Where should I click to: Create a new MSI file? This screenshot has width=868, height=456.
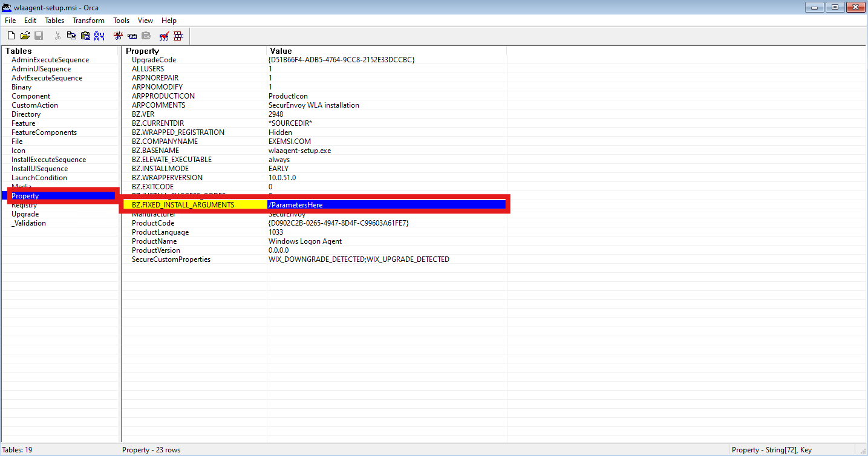[11, 35]
